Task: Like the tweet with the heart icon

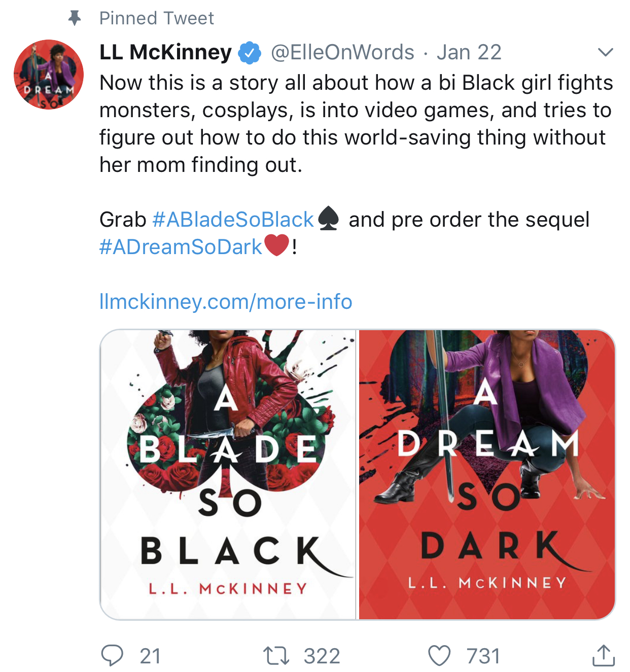Action: pyautogui.click(x=439, y=656)
